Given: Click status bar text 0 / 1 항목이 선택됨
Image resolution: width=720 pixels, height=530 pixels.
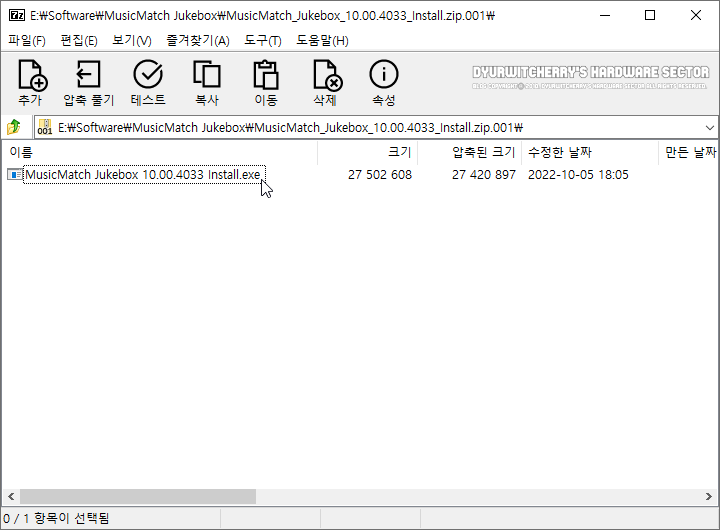Looking at the screenshot, I should [56, 519].
